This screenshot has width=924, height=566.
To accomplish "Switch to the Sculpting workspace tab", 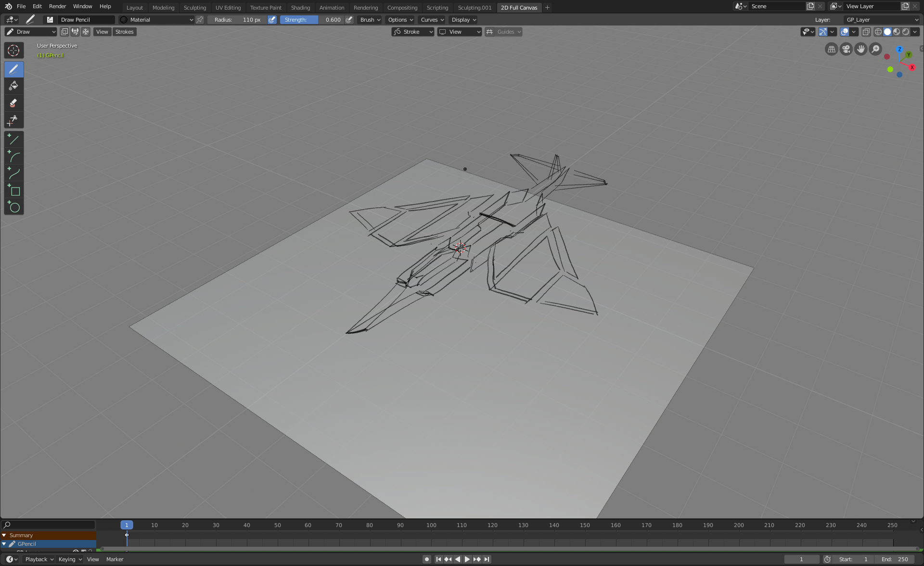I will click(x=194, y=8).
